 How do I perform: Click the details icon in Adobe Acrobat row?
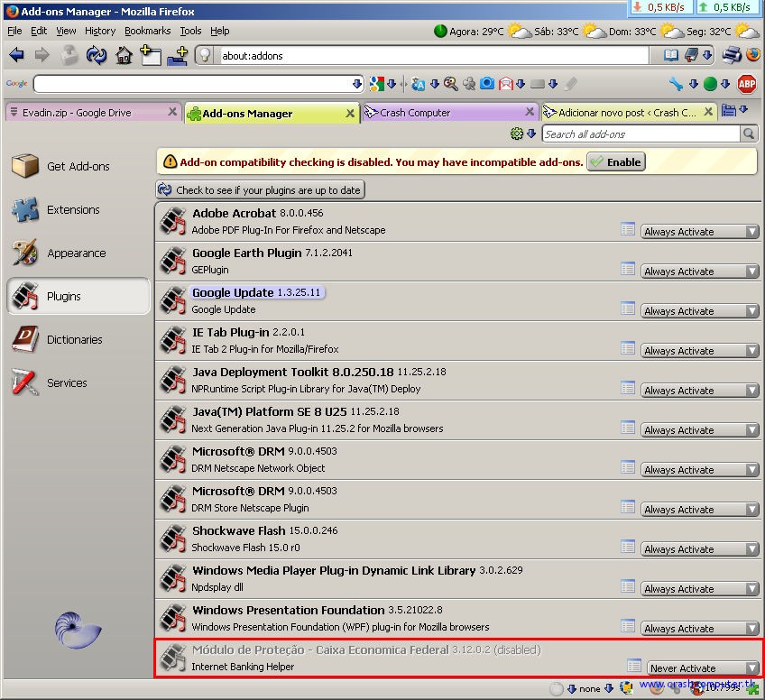pyautogui.click(x=628, y=229)
